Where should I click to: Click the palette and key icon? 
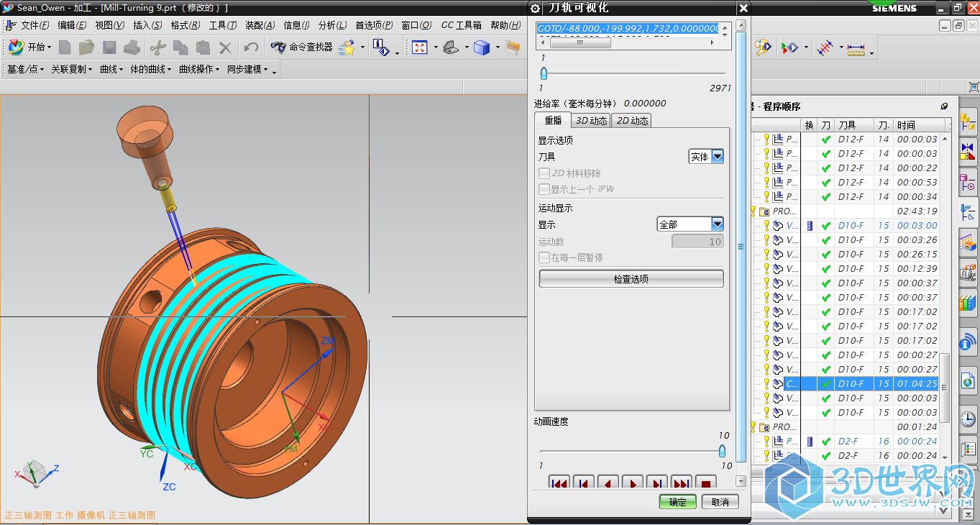coord(763,47)
